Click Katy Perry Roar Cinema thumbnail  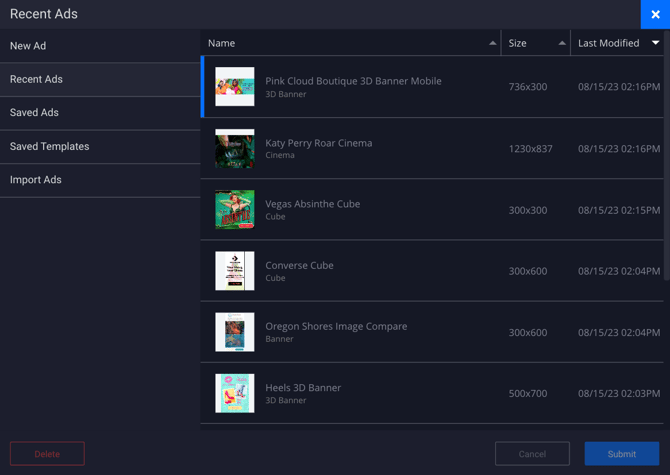(x=235, y=148)
